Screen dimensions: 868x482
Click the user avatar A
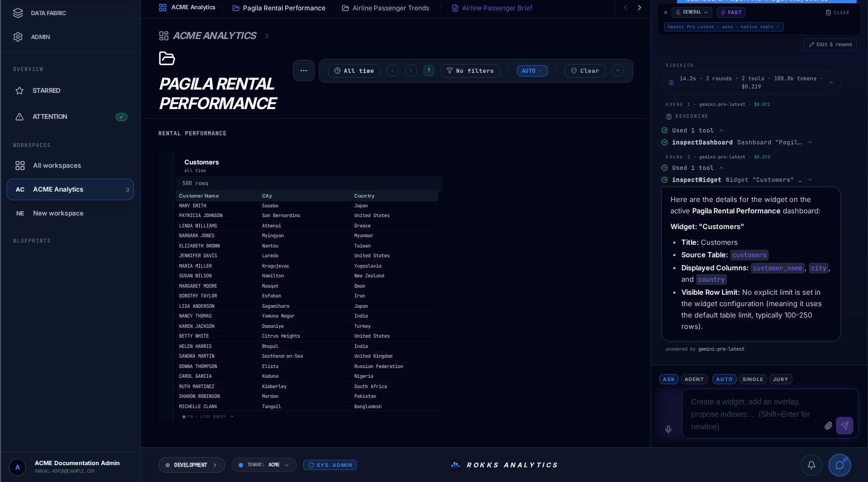pos(17,467)
